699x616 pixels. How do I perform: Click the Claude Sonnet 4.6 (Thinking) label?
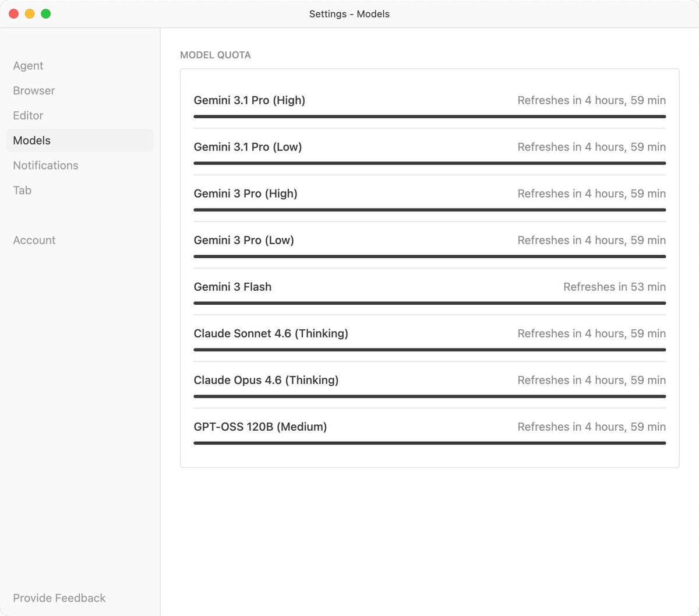coord(271,333)
